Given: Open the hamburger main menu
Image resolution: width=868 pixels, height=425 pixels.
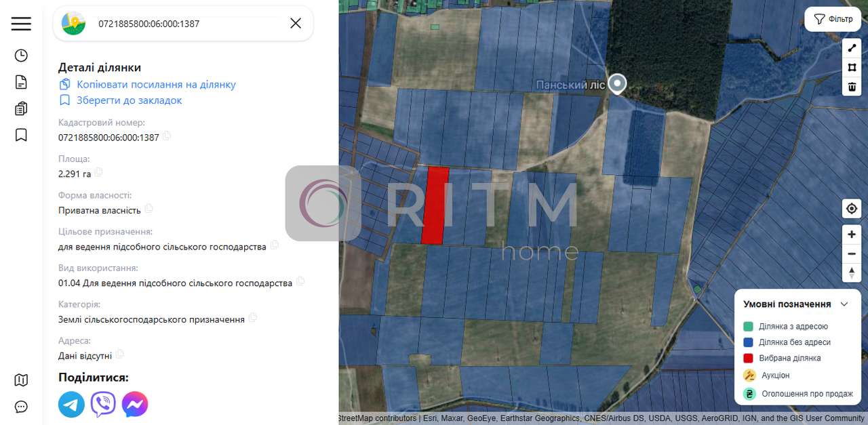Looking at the screenshot, I should (x=21, y=24).
